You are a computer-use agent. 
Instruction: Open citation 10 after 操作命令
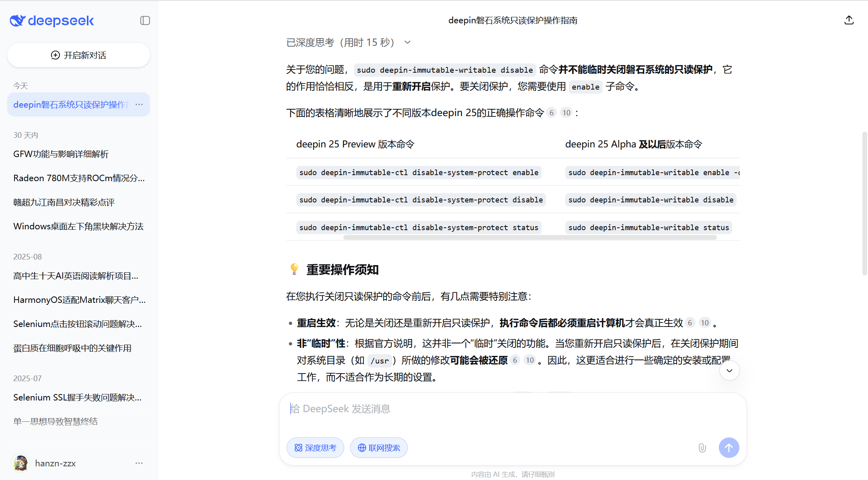(x=566, y=113)
